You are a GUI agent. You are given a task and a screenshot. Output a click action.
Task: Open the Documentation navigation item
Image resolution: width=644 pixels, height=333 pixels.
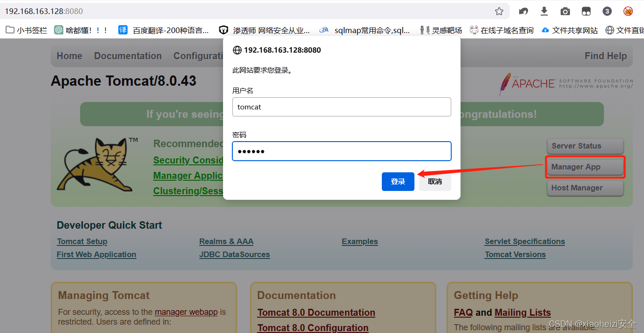click(x=128, y=55)
